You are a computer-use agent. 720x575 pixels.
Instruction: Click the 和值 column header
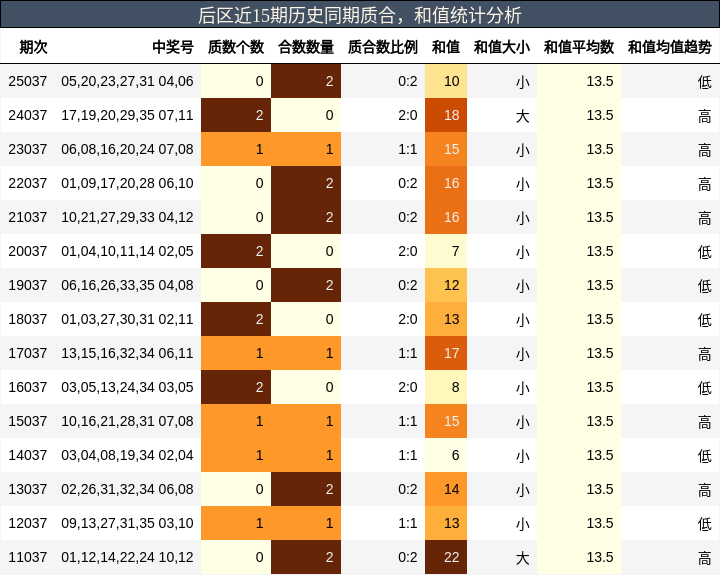[445, 46]
